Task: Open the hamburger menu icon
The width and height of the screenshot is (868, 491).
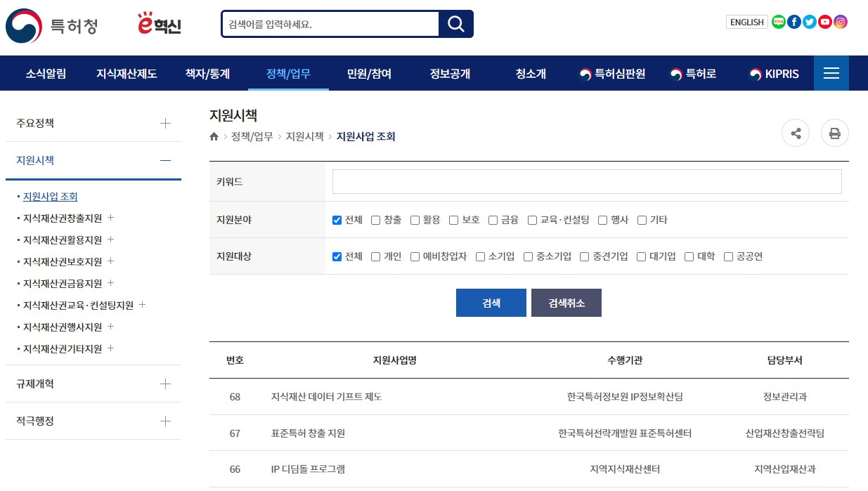Action: pyautogui.click(x=831, y=72)
